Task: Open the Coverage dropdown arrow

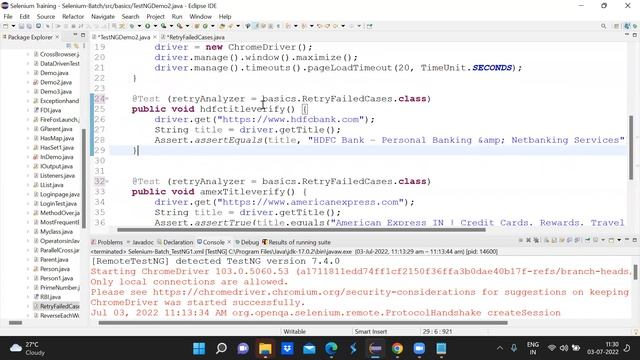Action: point(171,26)
